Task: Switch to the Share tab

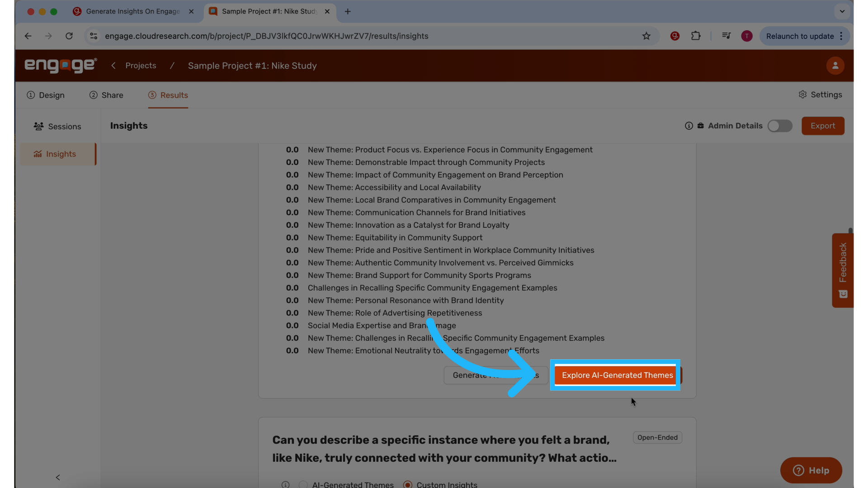Action: coord(106,95)
